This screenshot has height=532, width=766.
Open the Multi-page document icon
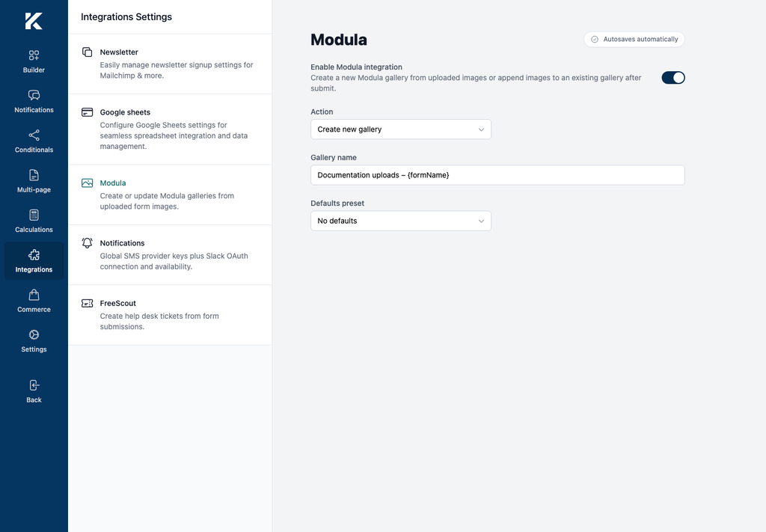tap(34, 175)
